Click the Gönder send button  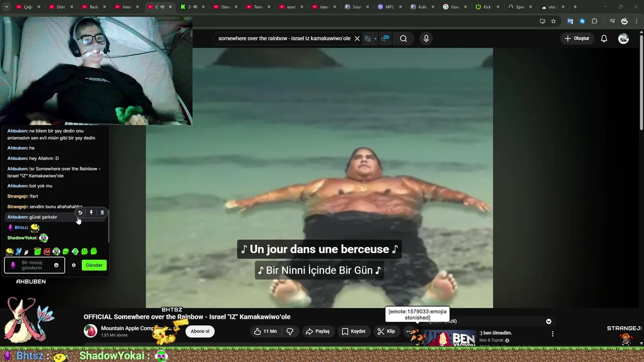click(x=94, y=265)
